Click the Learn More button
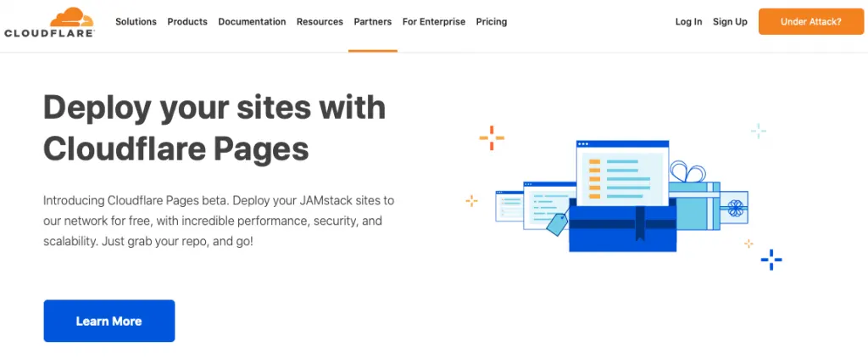 (109, 321)
